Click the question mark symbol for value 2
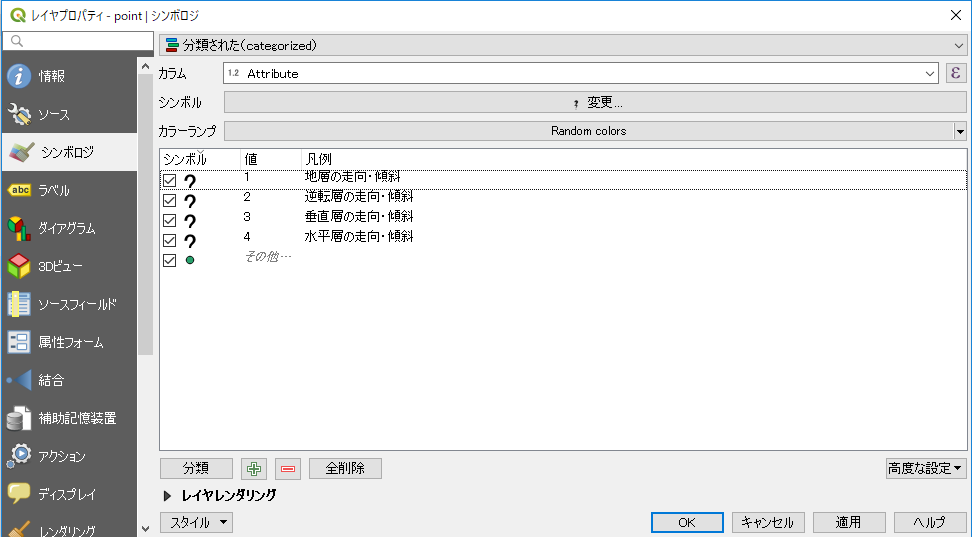This screenshot has height=537, width=972. [x=190, y=201]
